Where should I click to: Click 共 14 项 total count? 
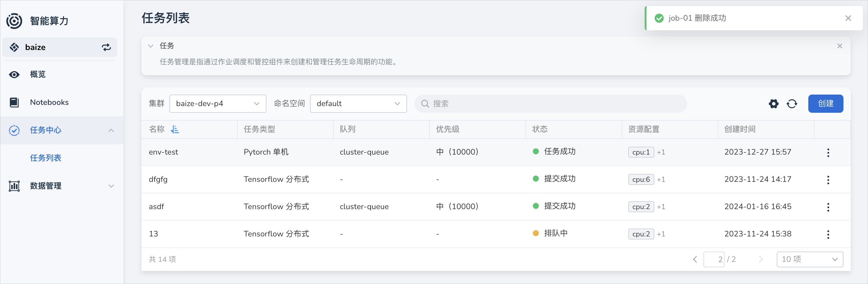(162, 259)
